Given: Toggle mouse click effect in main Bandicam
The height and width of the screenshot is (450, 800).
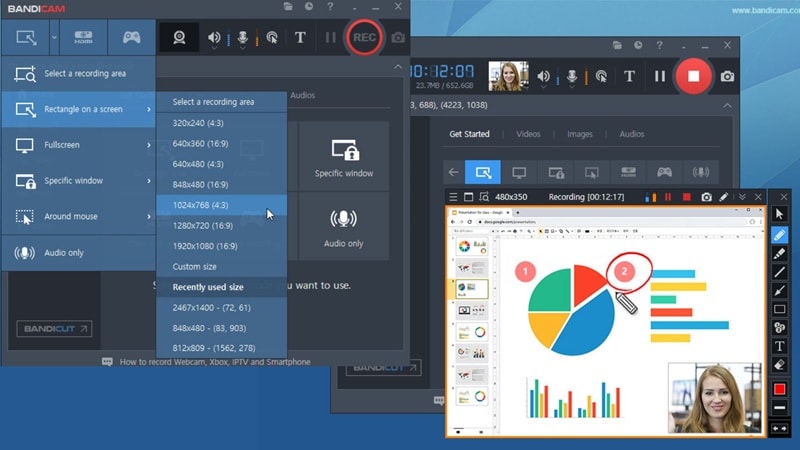Looking at the screenshot, I should (x=272, y=37).
